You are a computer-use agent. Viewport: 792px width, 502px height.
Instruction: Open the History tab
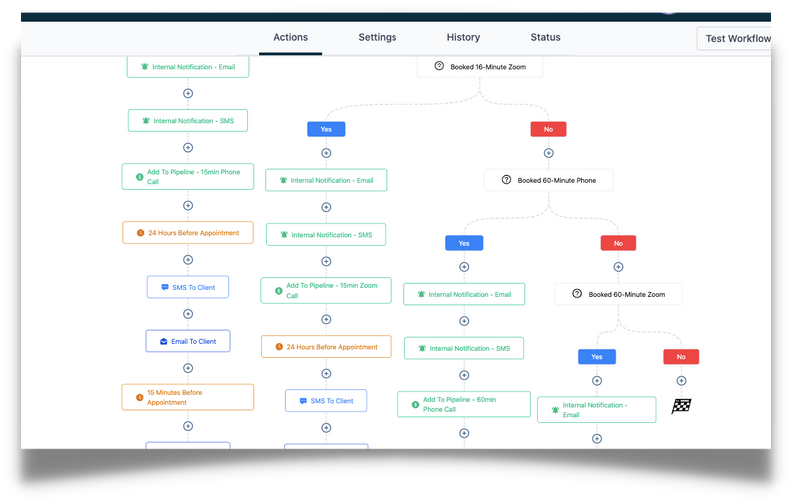[463, 38]
